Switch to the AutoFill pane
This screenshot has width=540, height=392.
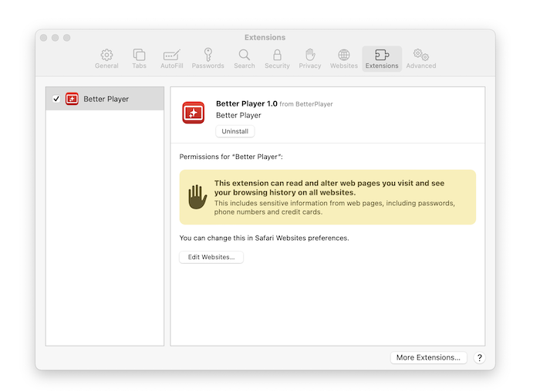point(171,59)
